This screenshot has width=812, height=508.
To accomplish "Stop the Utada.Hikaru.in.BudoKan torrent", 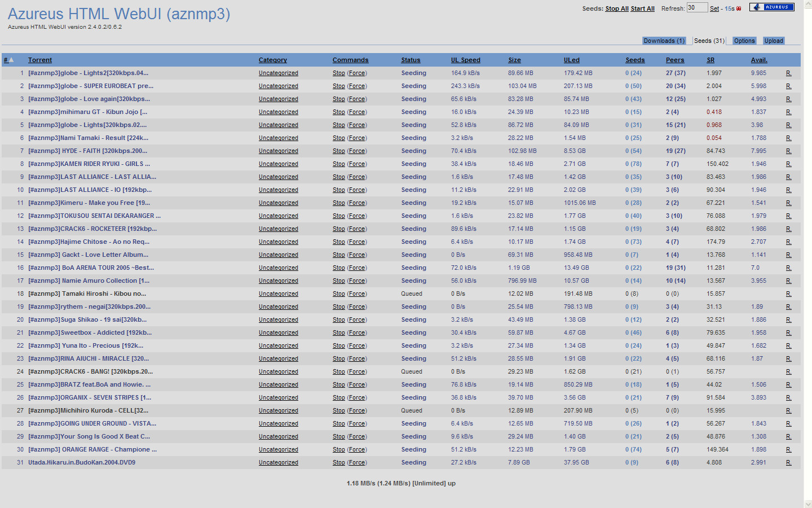I will pyautogui.click(x=338, y=463).
